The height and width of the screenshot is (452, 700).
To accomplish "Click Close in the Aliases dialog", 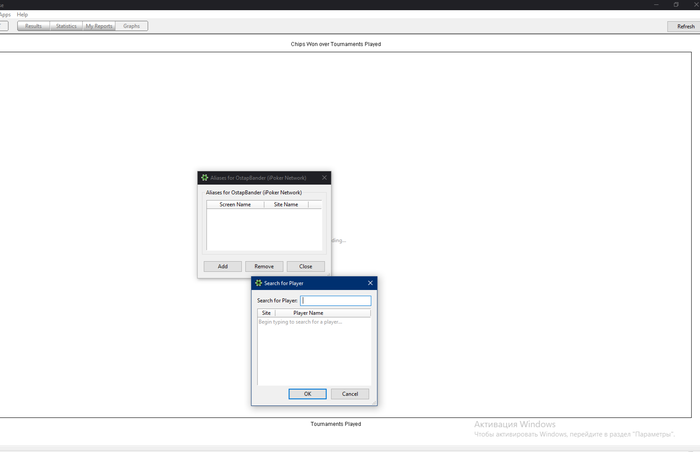I will [306, 266].
